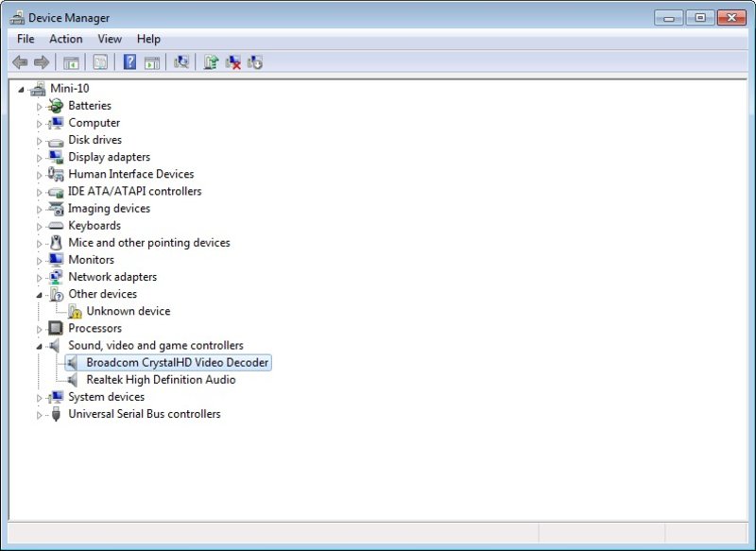Minimize the Device Manager window

click(669, 18)
